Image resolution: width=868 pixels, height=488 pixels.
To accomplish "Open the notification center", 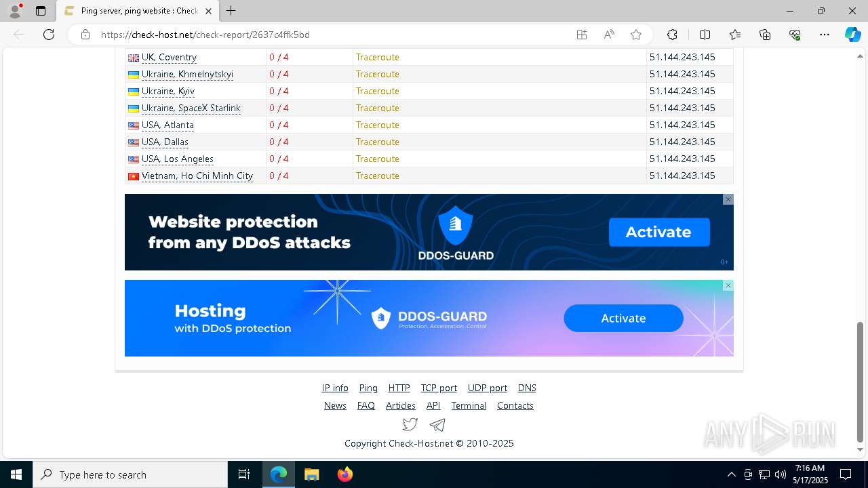I will 846,474.
